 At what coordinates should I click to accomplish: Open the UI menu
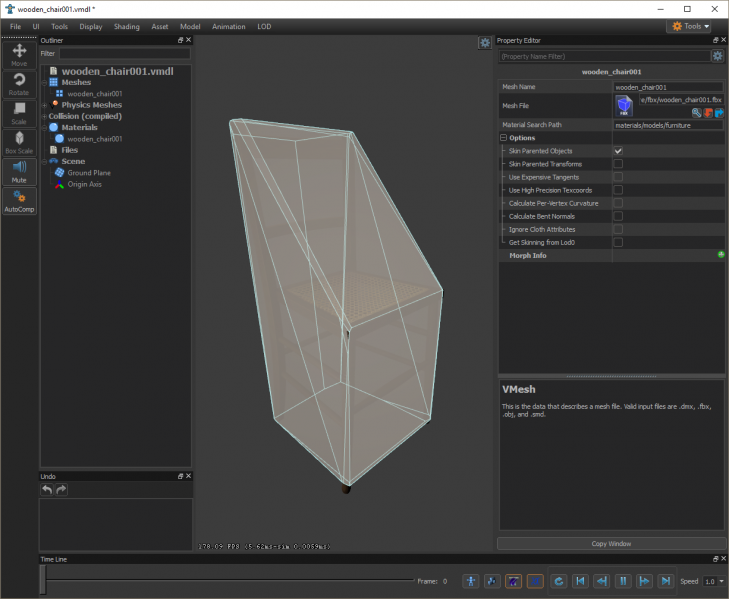click(x=36, y=27)
